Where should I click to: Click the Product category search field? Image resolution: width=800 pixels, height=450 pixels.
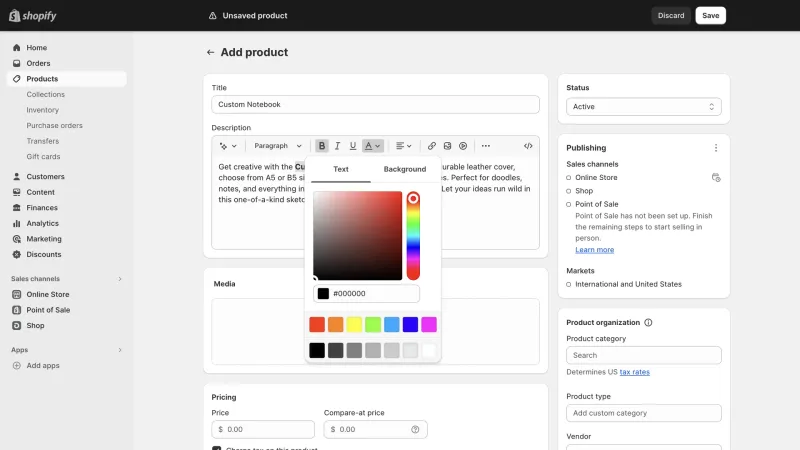[644, 356]
